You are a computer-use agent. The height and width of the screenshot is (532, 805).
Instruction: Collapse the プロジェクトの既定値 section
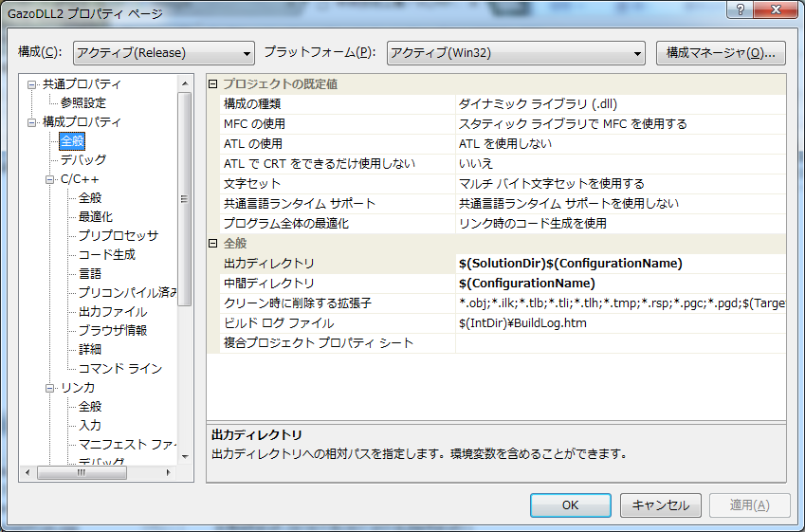(213, 84)
